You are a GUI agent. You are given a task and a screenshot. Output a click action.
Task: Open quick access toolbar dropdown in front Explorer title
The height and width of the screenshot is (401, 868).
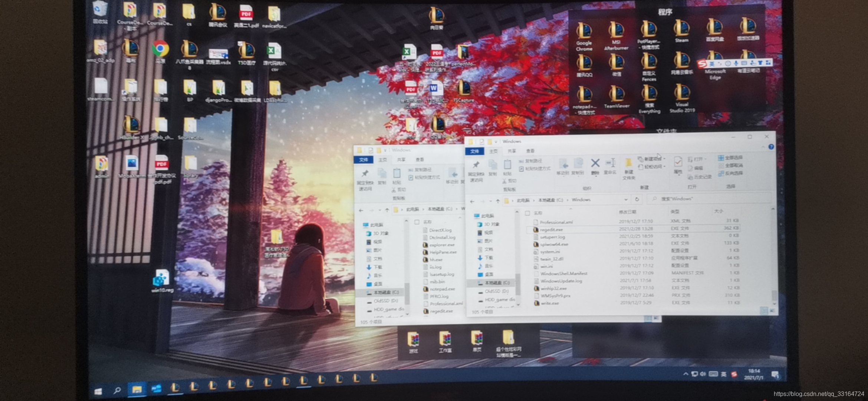point(496,141)
